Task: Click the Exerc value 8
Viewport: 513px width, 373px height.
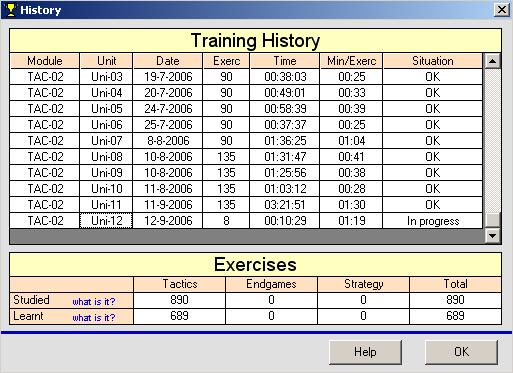Action: click(x=226, y=221)
